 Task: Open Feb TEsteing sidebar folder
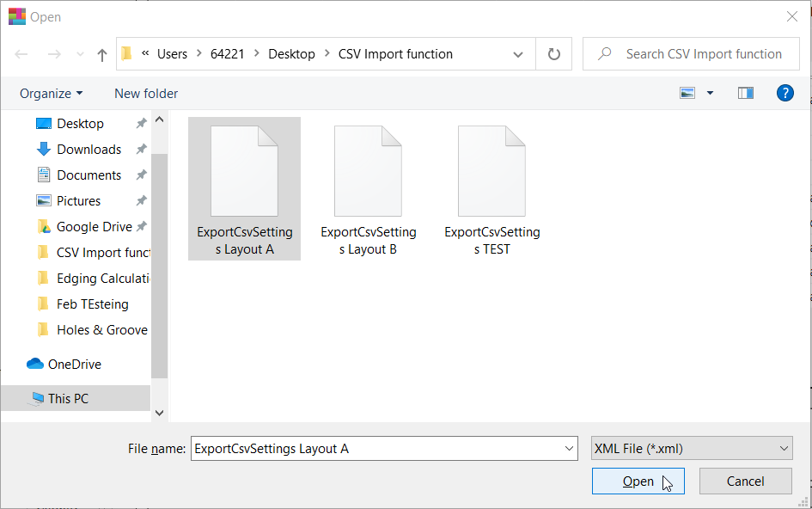click(93, 304)
